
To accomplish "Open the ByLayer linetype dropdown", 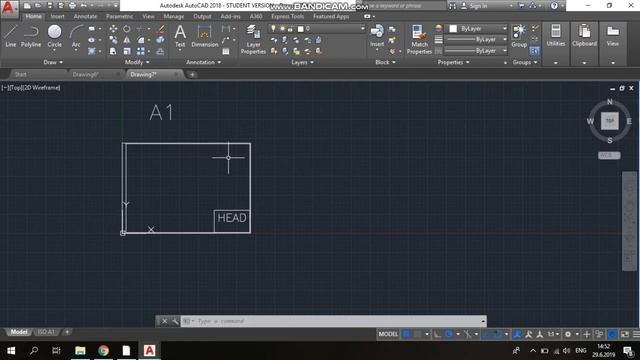I will [x=476, y=51].
